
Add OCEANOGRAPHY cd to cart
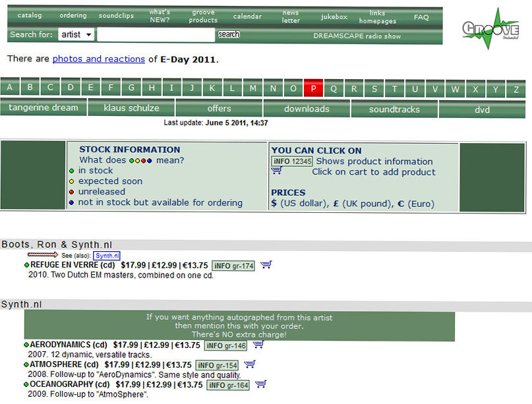pos(261,384)
